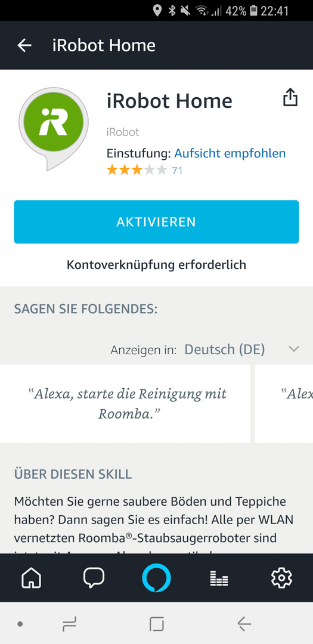Tap the Android home square button
The image size is (313, 644).
click(156, 625)
